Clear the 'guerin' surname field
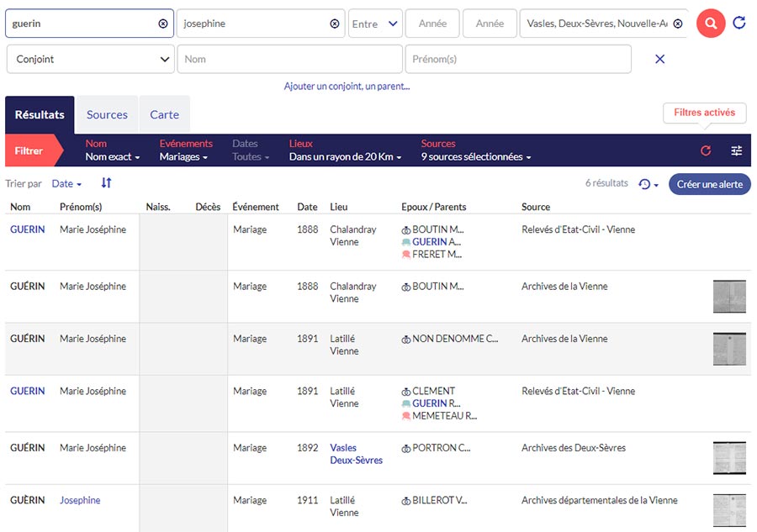757x532 pixels. click(x=163, y=24)
